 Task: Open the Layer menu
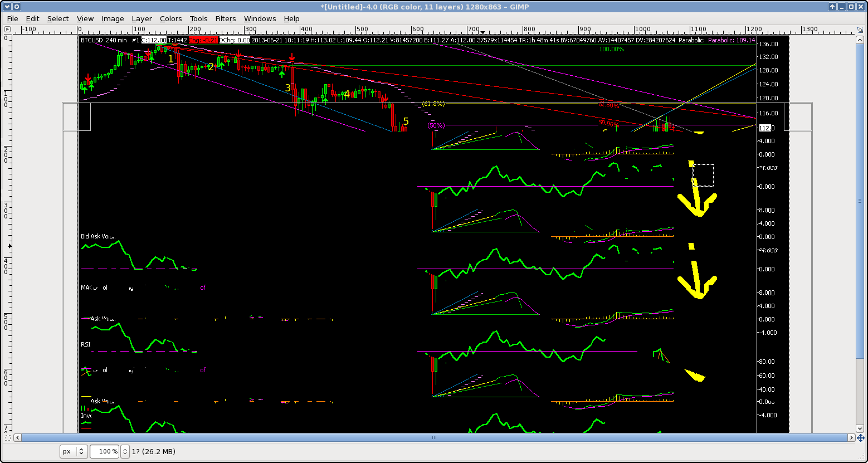[142, 18]
